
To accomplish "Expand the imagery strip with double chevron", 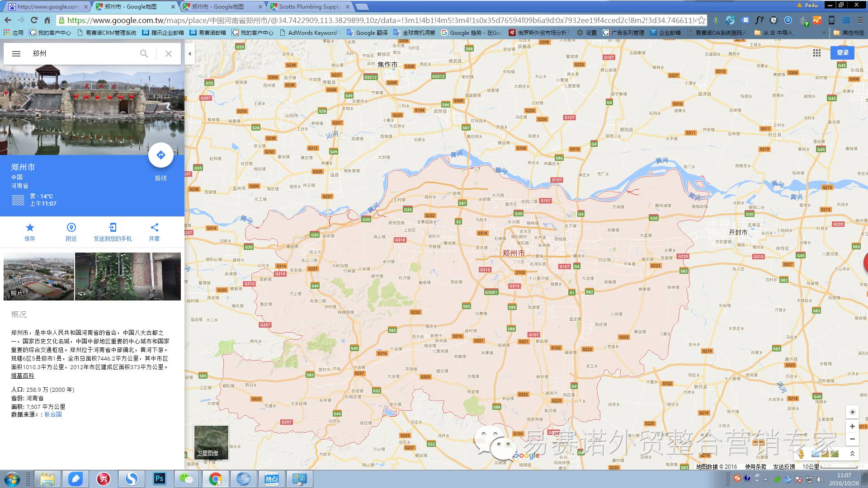I will [852, 453].
